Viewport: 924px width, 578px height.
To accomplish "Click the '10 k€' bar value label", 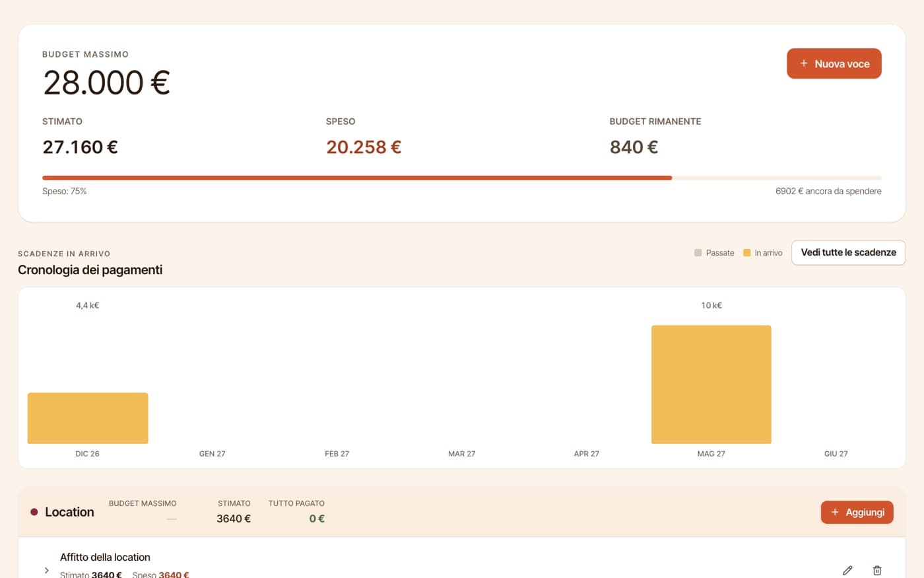I will pyautogui.click(x=711, y=305).
